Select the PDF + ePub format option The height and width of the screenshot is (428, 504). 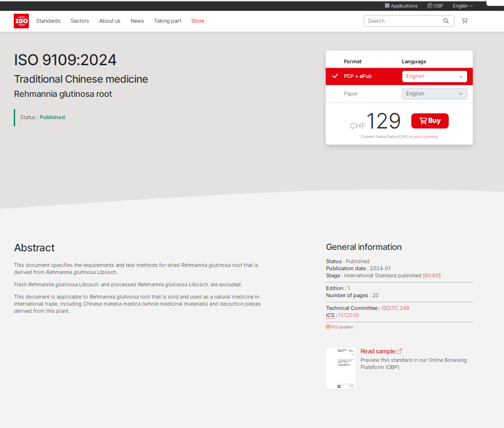pos(357,77)
